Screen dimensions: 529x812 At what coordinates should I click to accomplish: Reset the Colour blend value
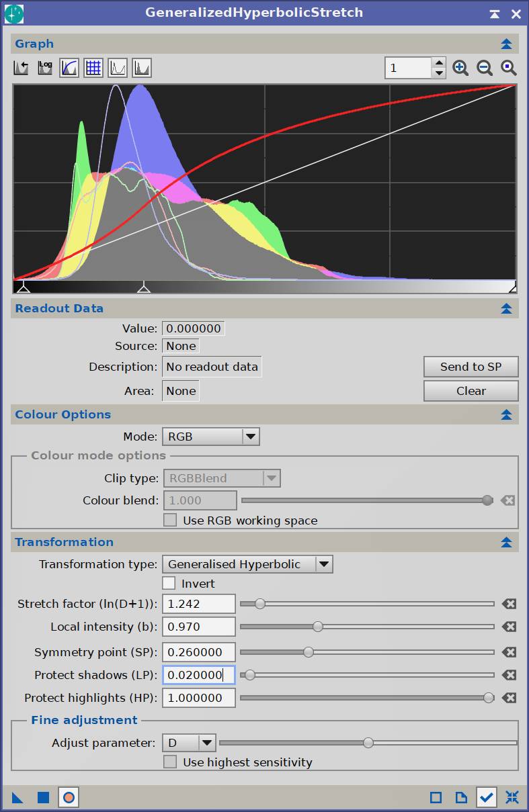coord(509,500)
